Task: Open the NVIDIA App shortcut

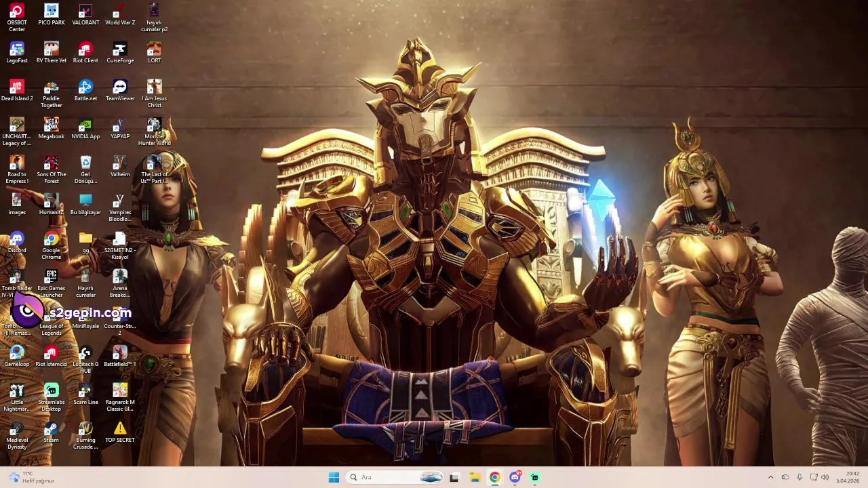Action: 85,129
